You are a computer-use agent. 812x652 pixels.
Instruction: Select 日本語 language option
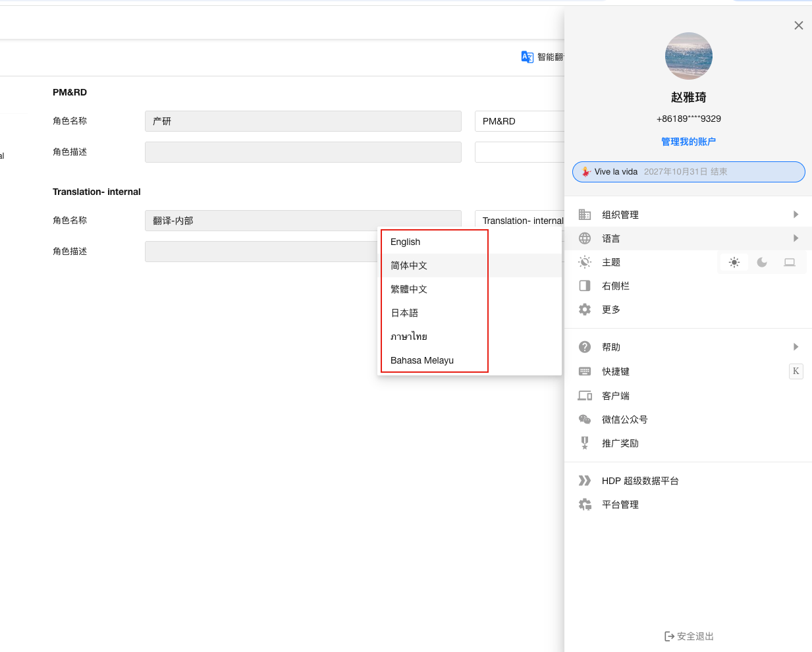point(470,313)
